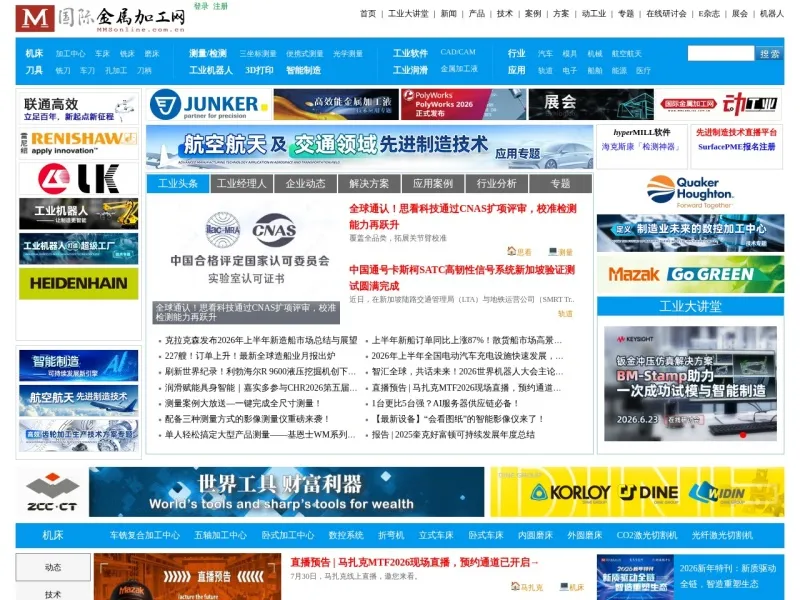Image resolution: width=800 pixels, height=600 pixels.
Task: Open CAD/CAM category link
Action: 458,52
